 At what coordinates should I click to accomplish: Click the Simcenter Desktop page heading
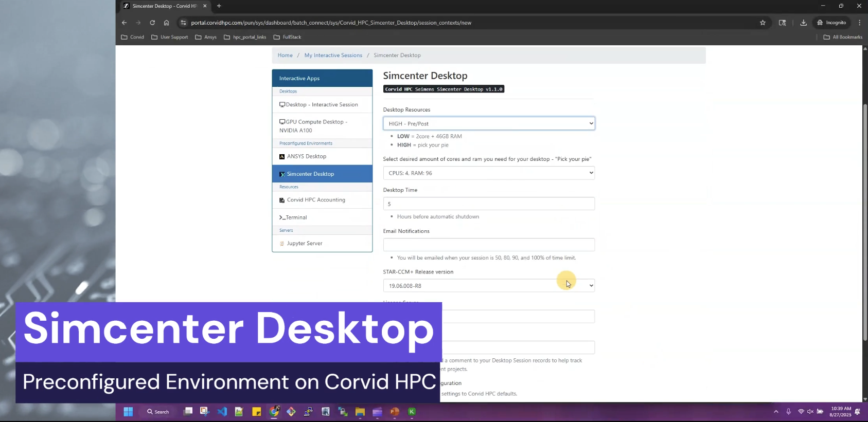pos(425,76)
